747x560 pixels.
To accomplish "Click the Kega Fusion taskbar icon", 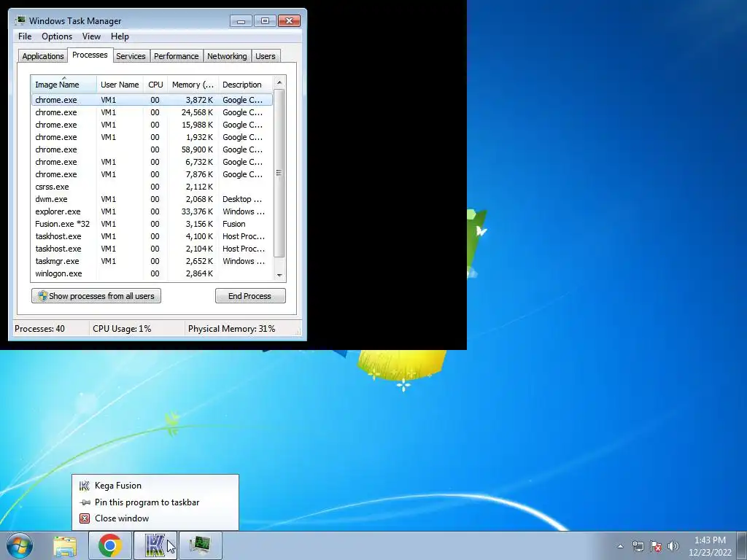I will [x=155, y=545].
